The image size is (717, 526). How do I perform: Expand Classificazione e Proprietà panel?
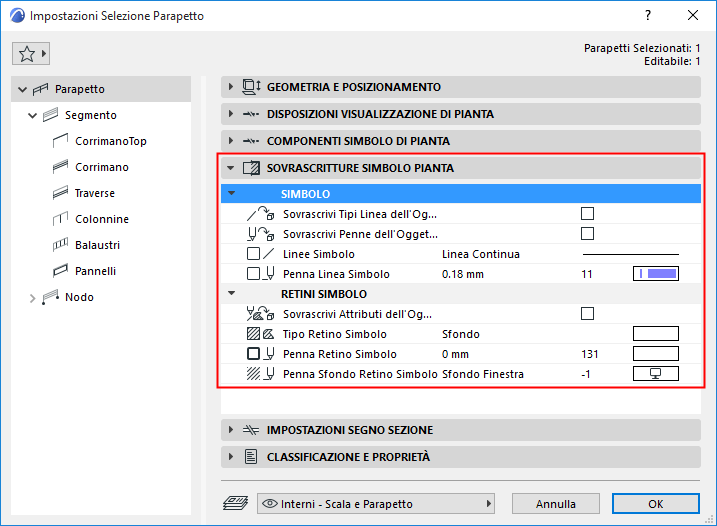[x=231, y=457]
